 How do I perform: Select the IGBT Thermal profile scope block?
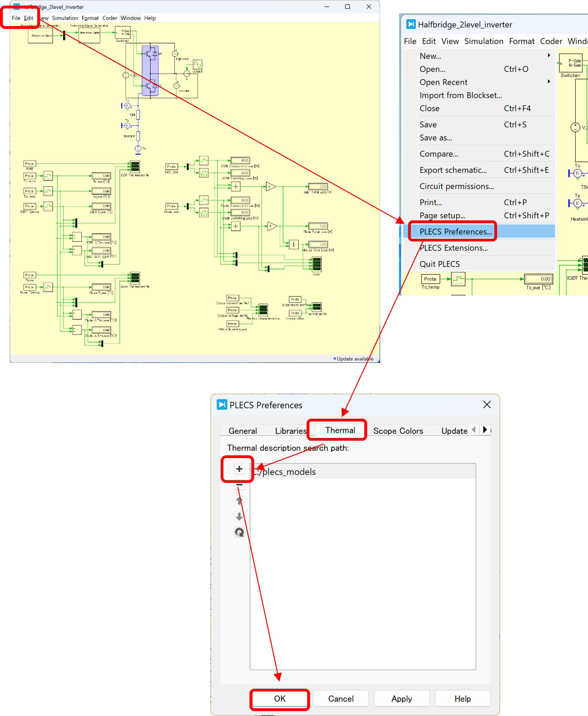pos(135,166)
